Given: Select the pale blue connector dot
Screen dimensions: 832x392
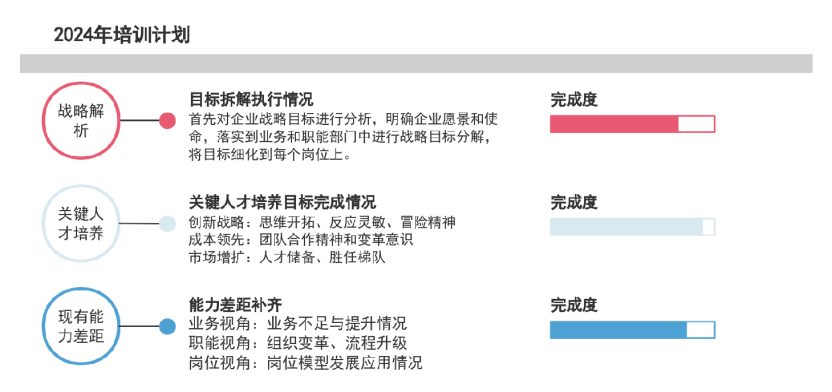Looking at the screenshot, I should tap(168, 223).
